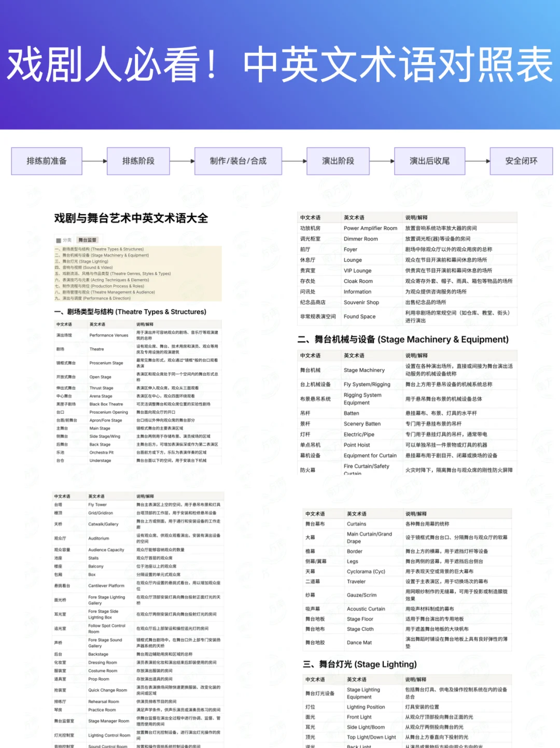This screenshot has height=748, width=560.
Task: Select the Main Curtain/Grand Drape cell
Action: point(369,538)
